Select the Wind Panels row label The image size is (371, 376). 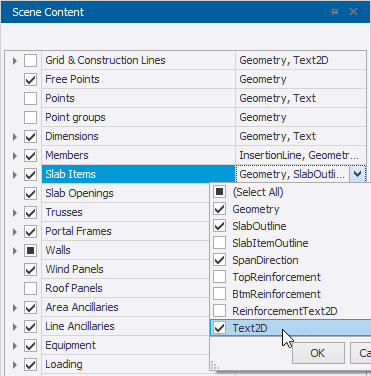click(x=74, y=269)
